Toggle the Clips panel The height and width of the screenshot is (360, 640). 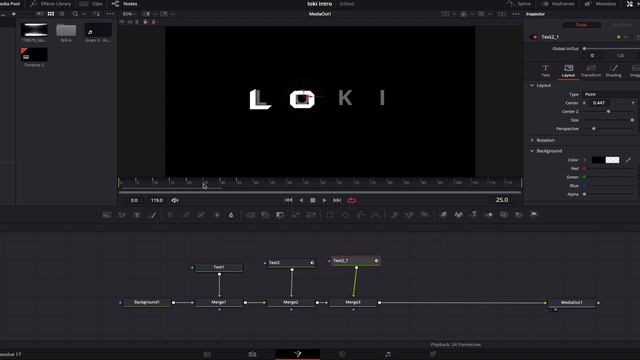tap(91, 4)
